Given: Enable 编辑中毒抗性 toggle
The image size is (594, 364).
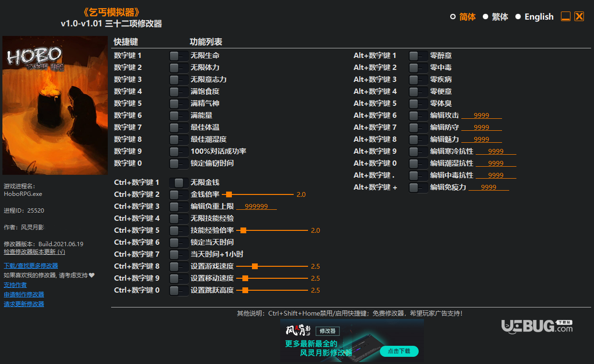Looking at the screenshot, I should (419, 175).
